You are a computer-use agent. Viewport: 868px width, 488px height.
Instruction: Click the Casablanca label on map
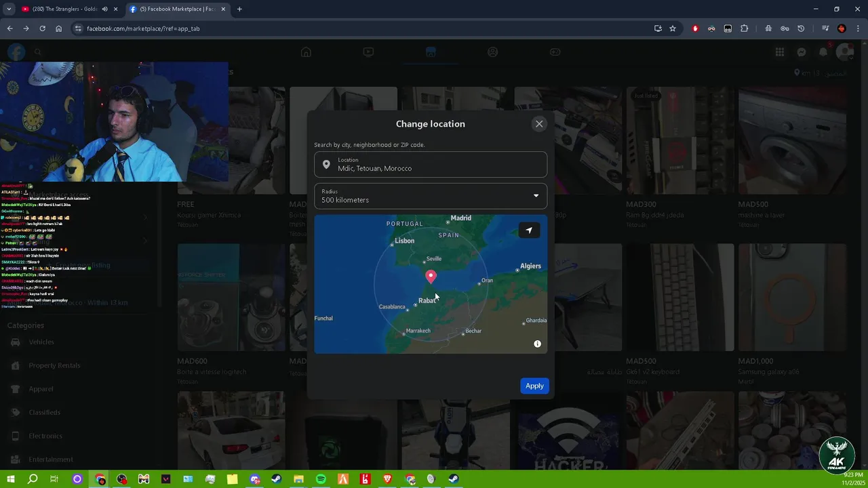(x=391, y=307)
